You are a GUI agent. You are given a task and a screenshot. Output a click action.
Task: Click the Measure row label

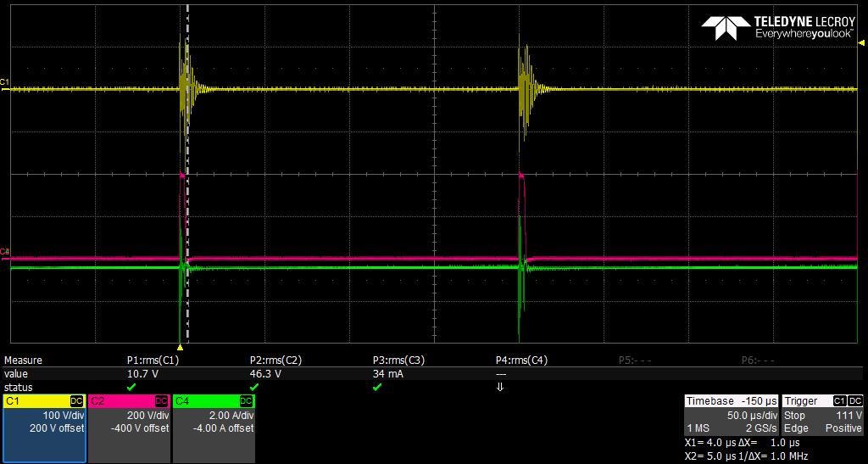coord(23,361)
